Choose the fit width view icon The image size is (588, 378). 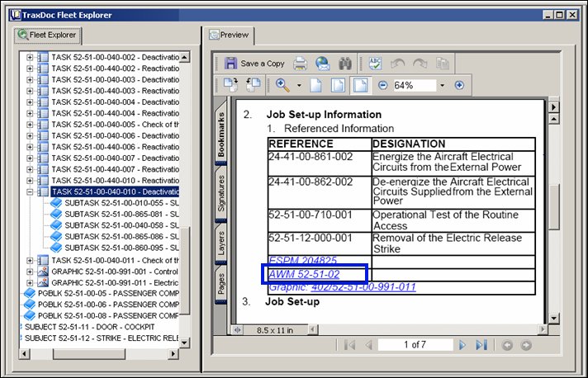pyautogui.click(x=360, y=85)
